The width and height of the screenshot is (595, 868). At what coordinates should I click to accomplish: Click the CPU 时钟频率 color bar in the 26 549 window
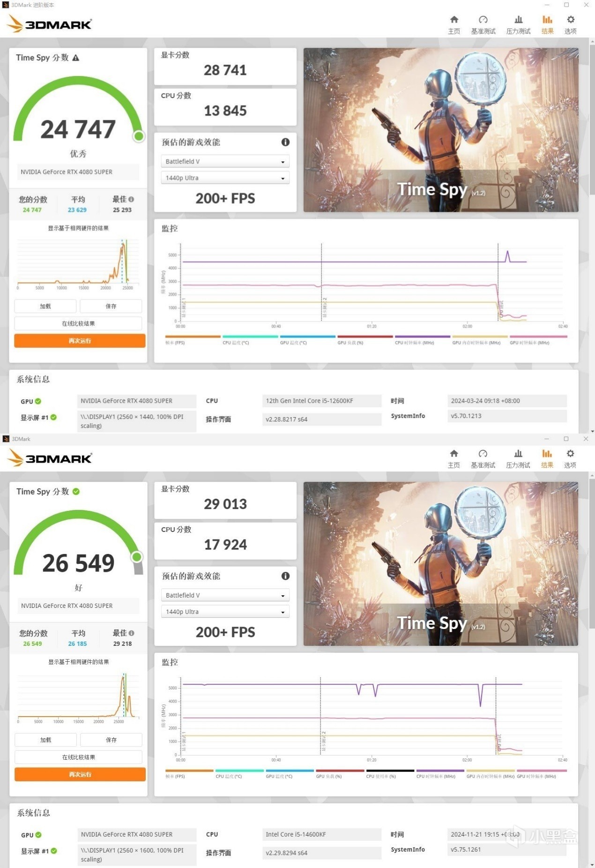440,771
